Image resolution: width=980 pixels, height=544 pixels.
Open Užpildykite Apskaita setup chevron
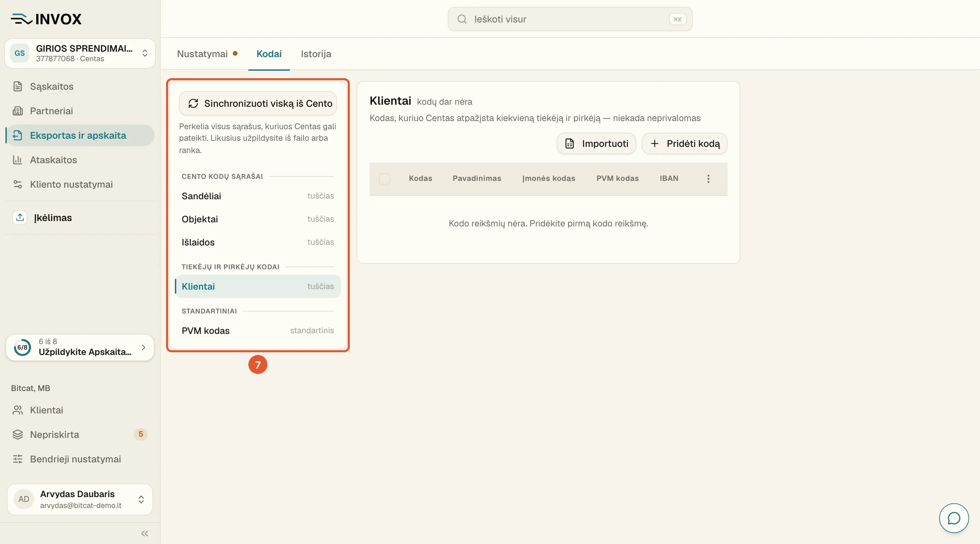pyautogui.click(x=143, y=347)
